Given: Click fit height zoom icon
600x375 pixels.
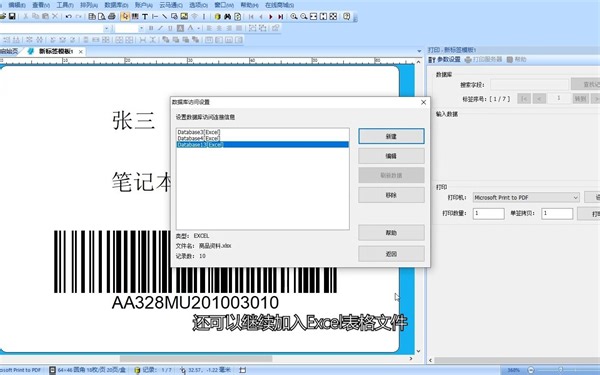Looking at the screenshot, I should (x=323, y=16).
